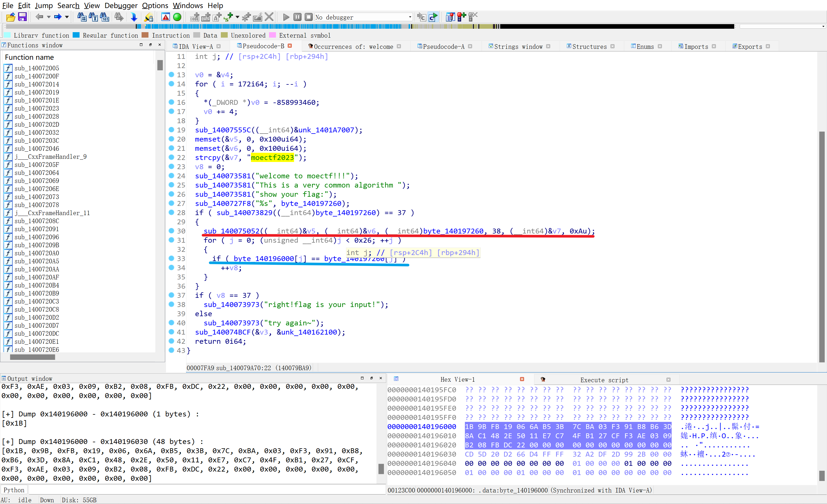Click the open file folder icon
Image resolution: width=827 pixels, height=504 pixels.
tap(10, 17)
